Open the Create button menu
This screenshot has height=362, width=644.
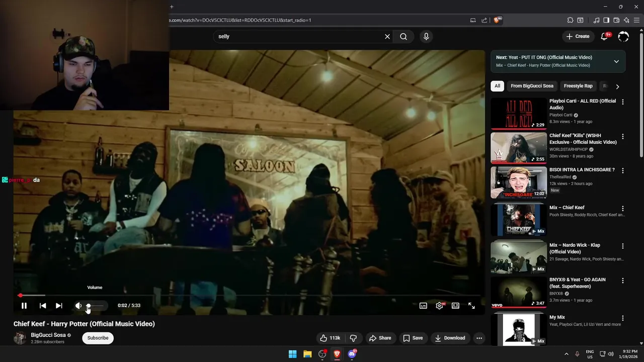tap(578, 36)
